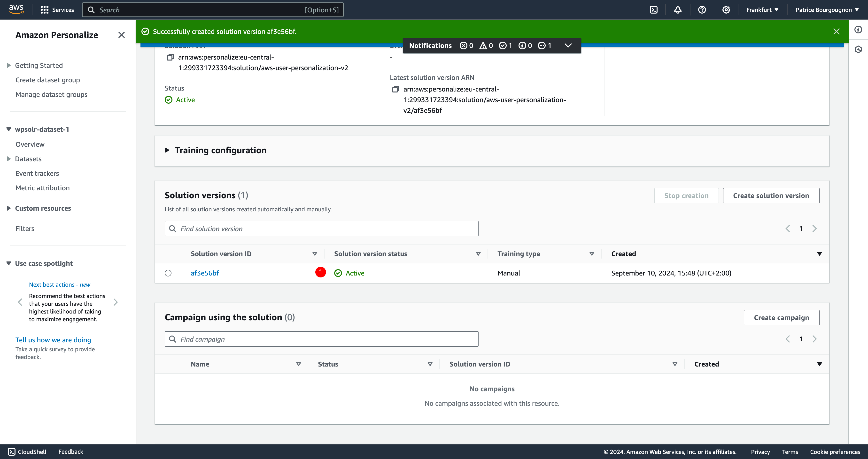Screen dimensions: 868x459
Task: Open Manage dataset groups in sidebar
Action: click(x=51, y=94)
